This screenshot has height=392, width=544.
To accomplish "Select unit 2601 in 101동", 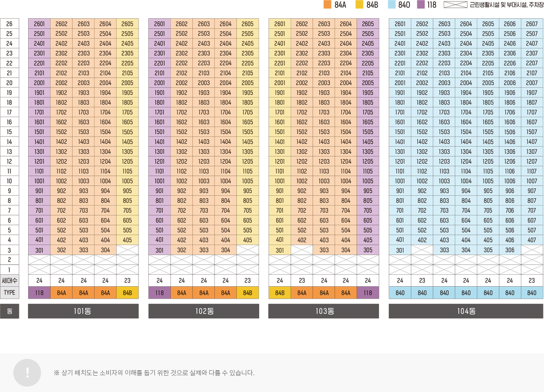I will coord(40,24).
